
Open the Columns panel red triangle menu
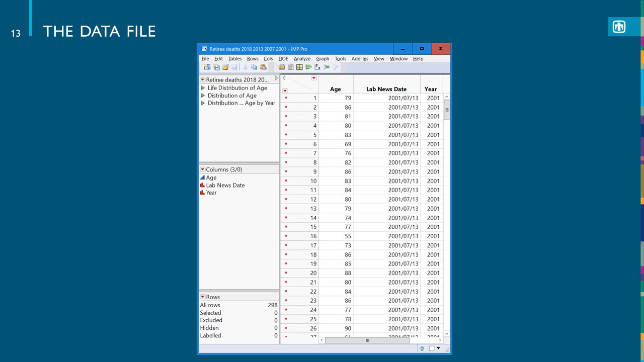[202, 170]
